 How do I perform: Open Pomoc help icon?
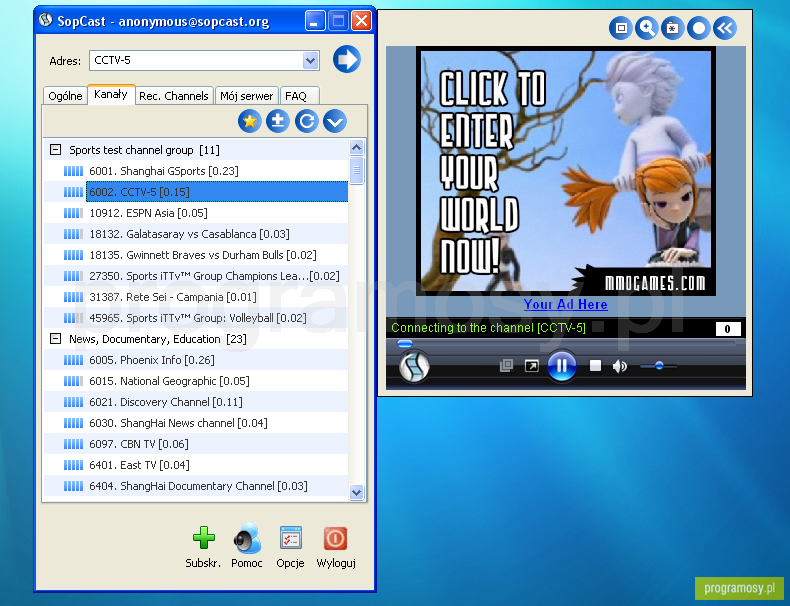pyautogui.click(x=247, y=538)
